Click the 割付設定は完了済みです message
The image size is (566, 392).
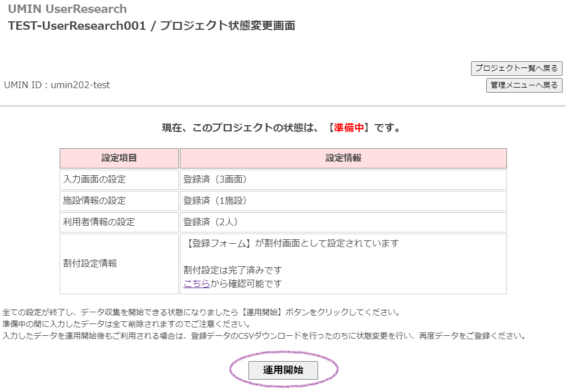pyautogui.click(x=232, y=270)
